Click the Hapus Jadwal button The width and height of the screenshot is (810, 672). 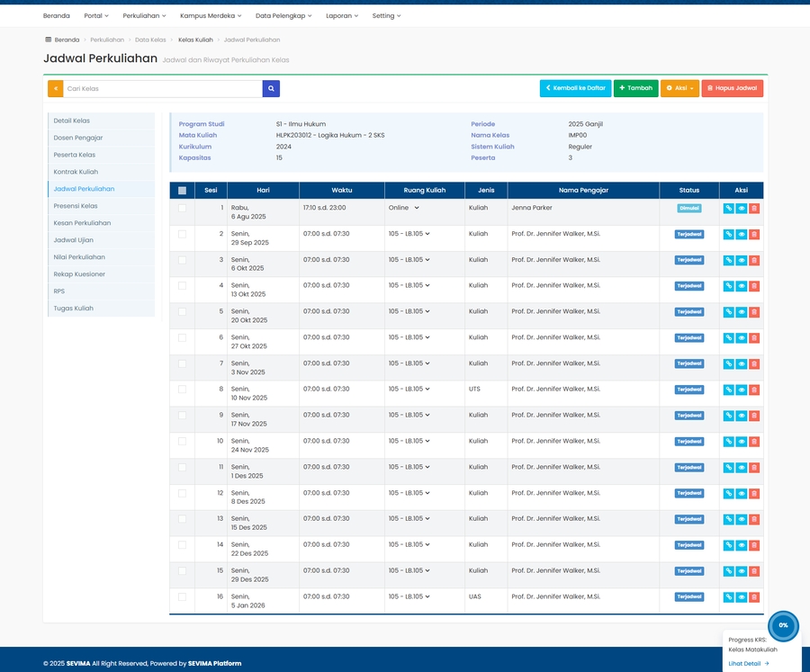coord(732,88)
